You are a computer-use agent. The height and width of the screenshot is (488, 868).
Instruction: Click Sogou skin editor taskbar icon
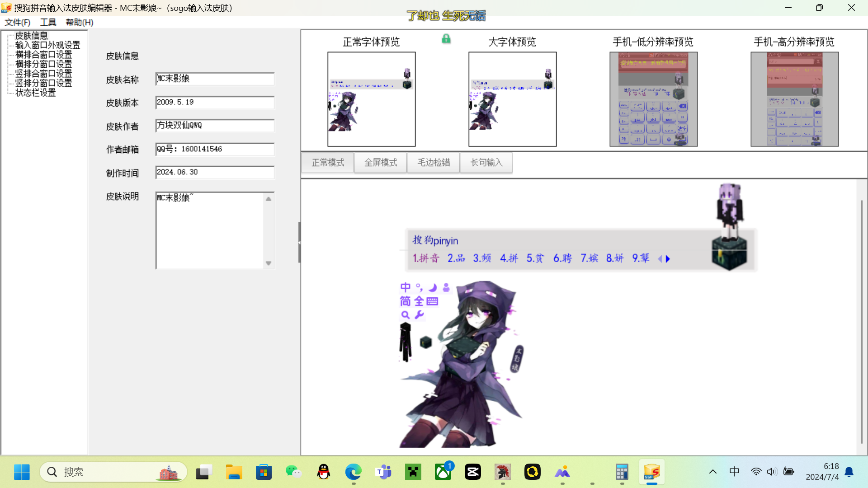[x=651, y=472]
